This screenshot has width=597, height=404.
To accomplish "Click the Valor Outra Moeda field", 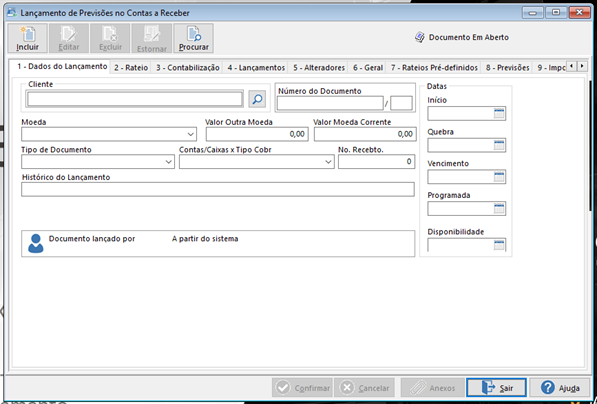I will coord(257,134).
